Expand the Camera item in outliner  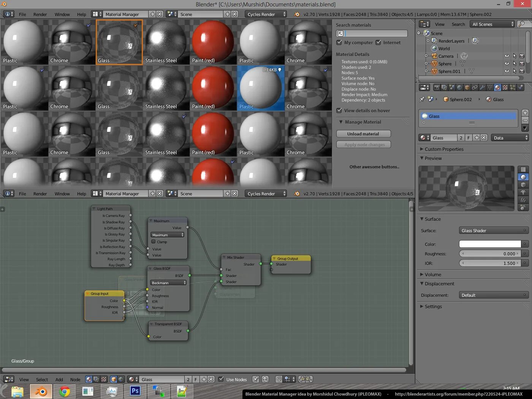pyautogui.click(x=426, y=56)
